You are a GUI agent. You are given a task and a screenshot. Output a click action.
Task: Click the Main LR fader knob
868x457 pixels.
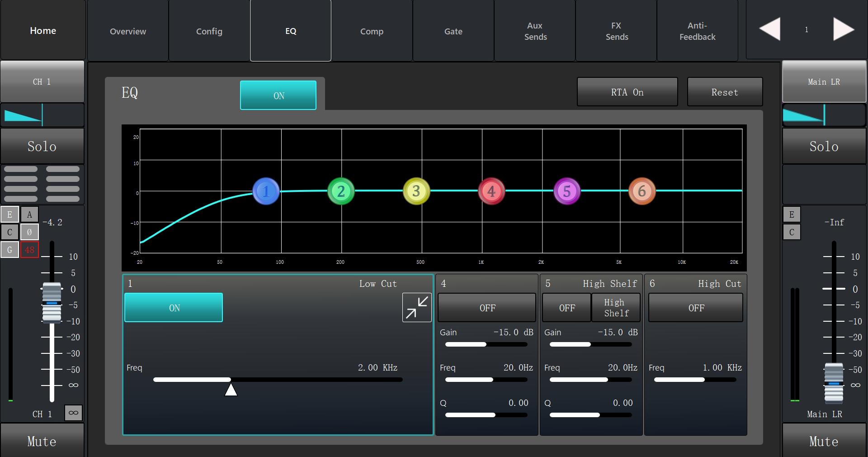834,383
